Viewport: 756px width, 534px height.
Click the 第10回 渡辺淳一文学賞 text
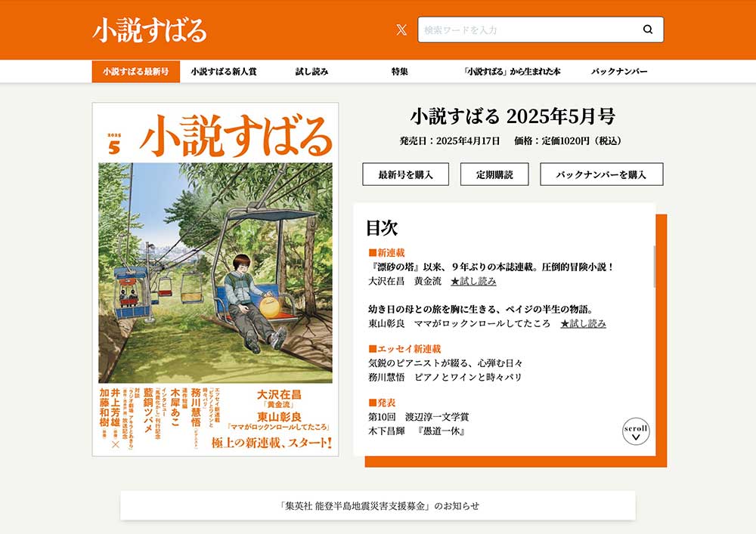(419, 416)
